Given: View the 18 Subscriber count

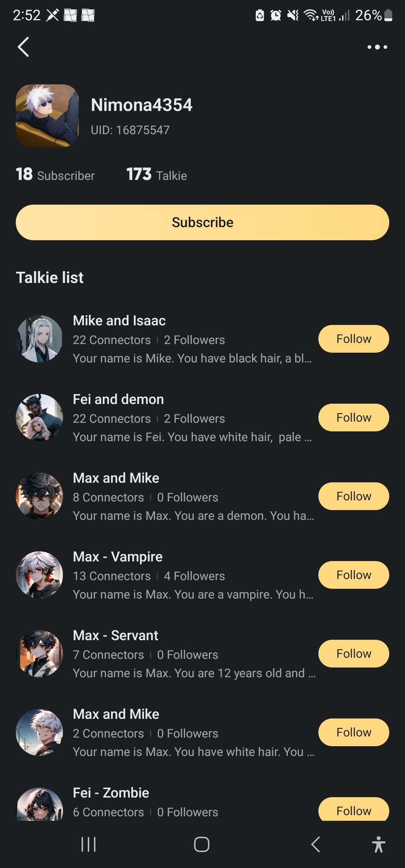Looking at the screenshot, I should click(55, 175).
